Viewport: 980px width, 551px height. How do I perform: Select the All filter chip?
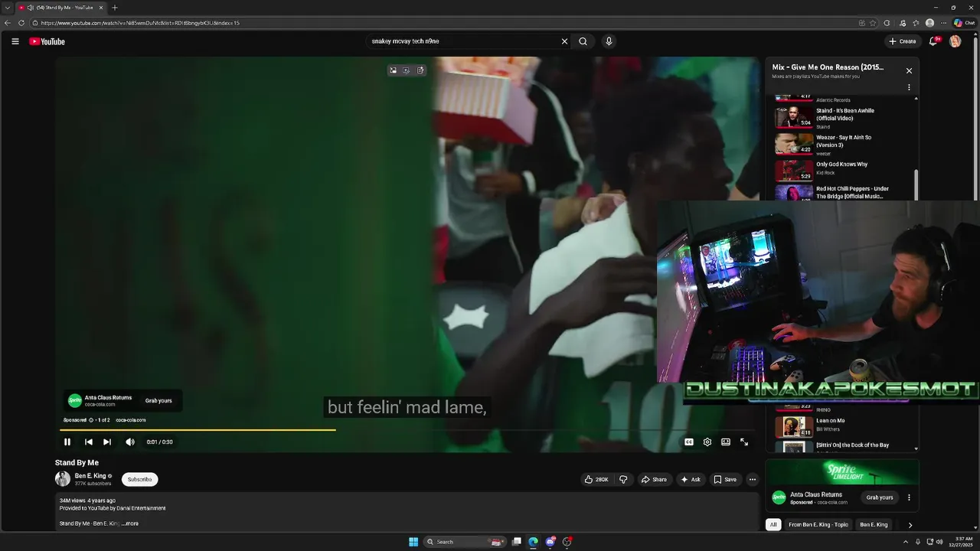[x=773, y=524]
